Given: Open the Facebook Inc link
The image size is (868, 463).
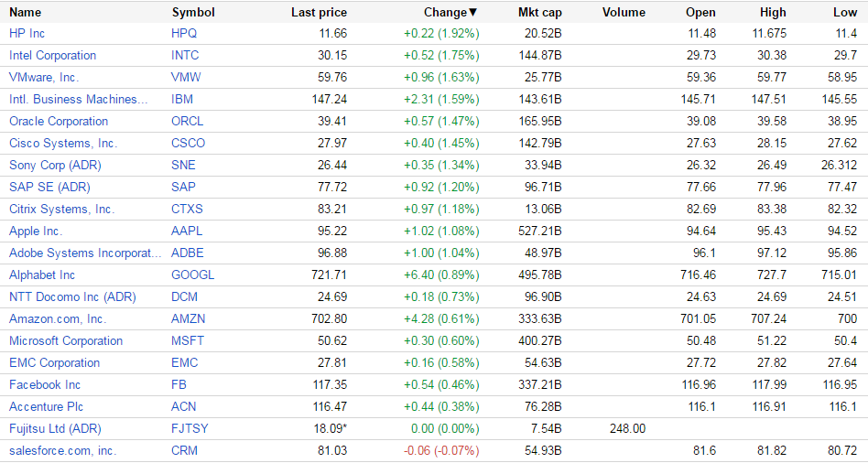Looking at the screenshot, I should click(45, 384).
